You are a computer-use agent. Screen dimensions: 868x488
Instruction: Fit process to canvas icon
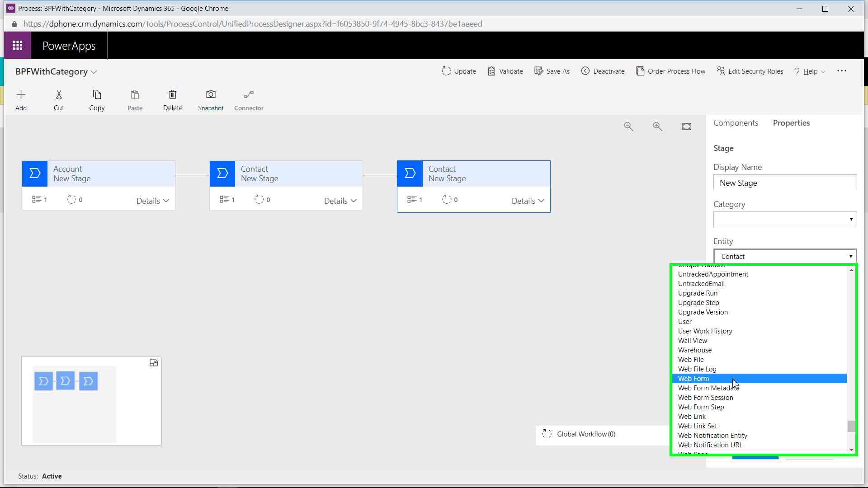686,127
